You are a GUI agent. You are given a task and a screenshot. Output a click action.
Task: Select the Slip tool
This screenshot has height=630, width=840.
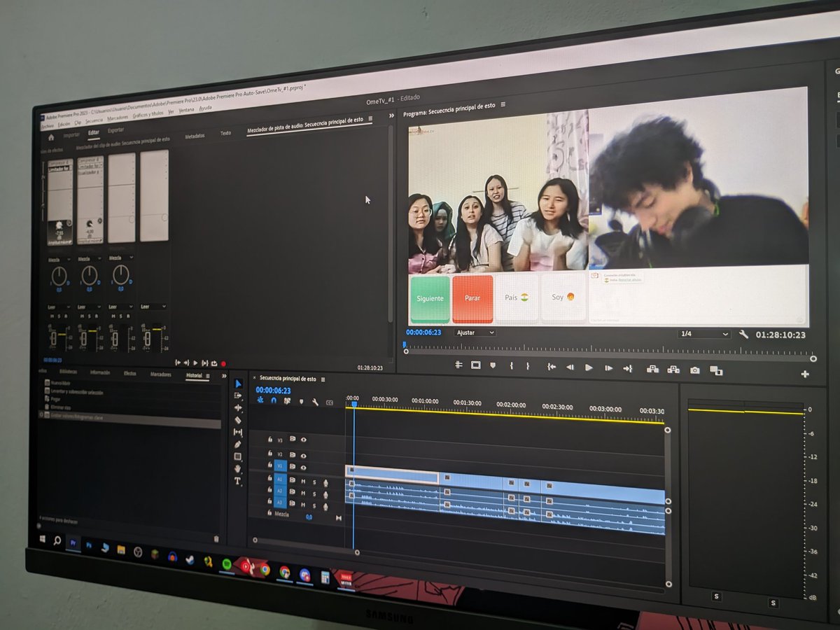coord(238,432)
